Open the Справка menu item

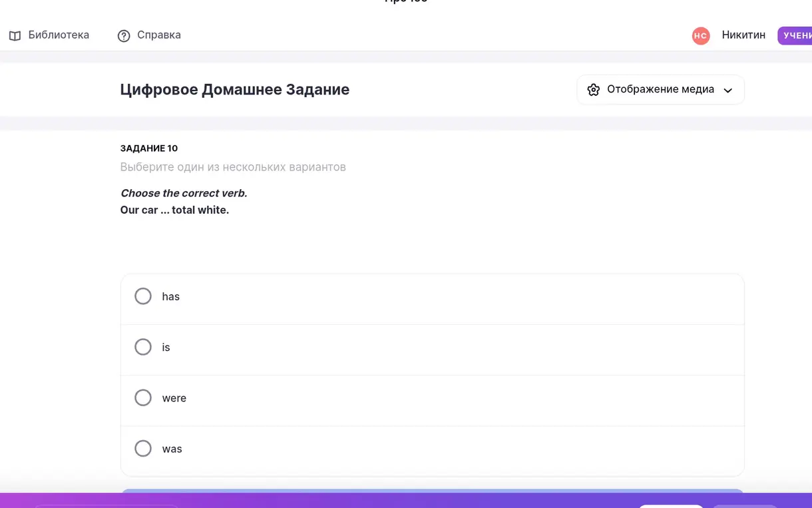point(149,35)
